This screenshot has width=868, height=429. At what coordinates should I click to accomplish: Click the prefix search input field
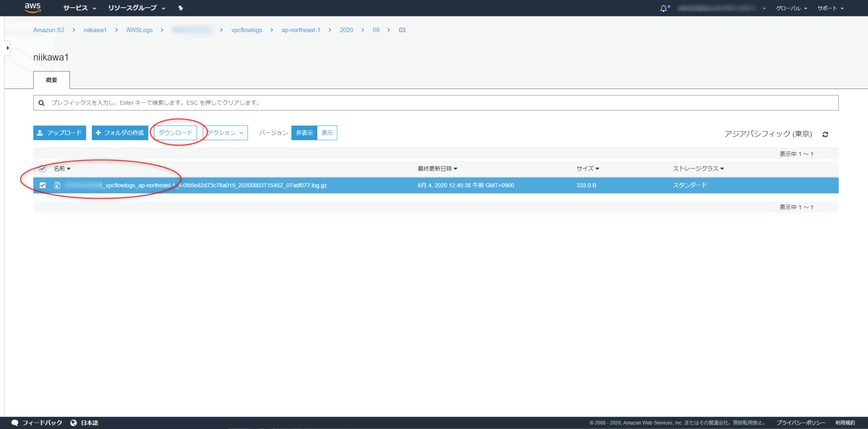254,103
